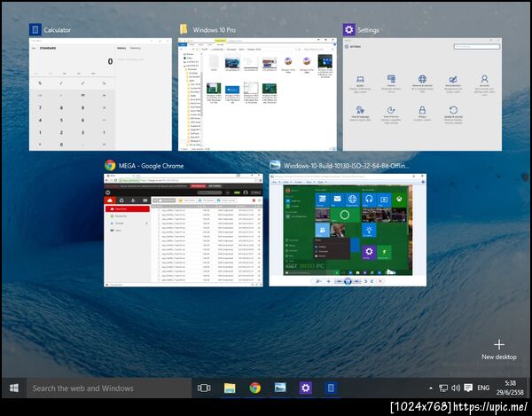Open the Action Center notification icon
This screenshot has width=532, height=416.
(468, 388)
